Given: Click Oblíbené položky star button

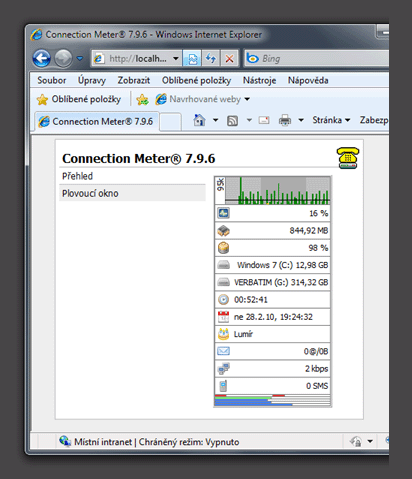Looking at the screenshot, I should click(x=79, y=99).
